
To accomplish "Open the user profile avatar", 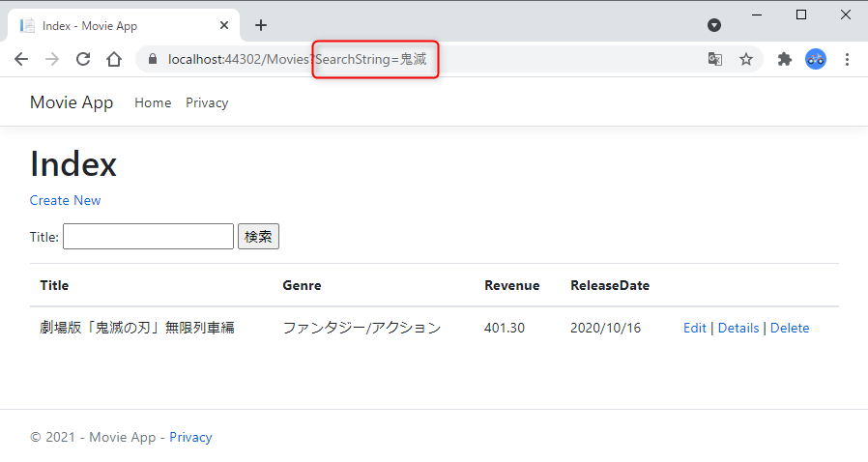I will (816, 59).
